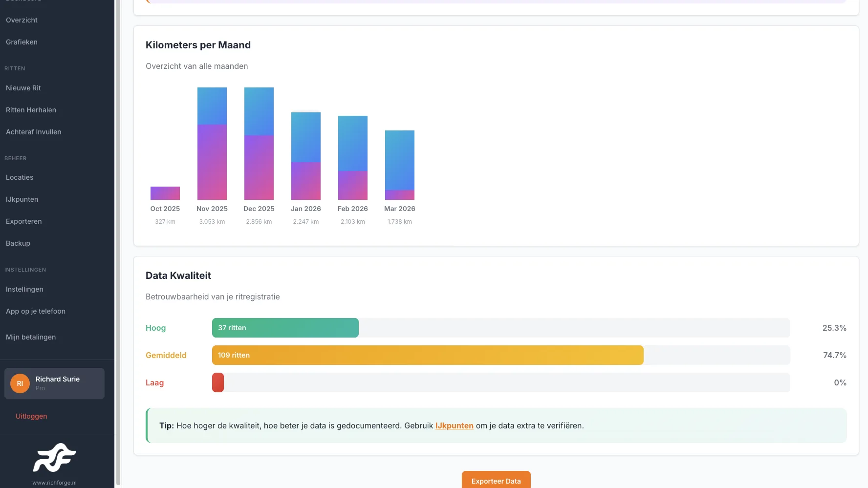868x488 pixels.
Task: View Mijn betalingen
Action: [31, 337]
